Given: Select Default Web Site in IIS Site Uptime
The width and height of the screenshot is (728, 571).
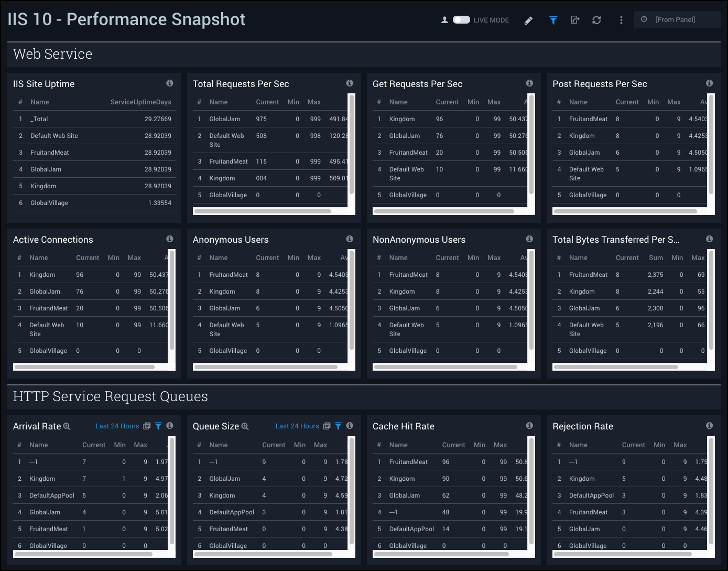Looking at the screenshot, I should pyautogui.click(x=94, y=136).
